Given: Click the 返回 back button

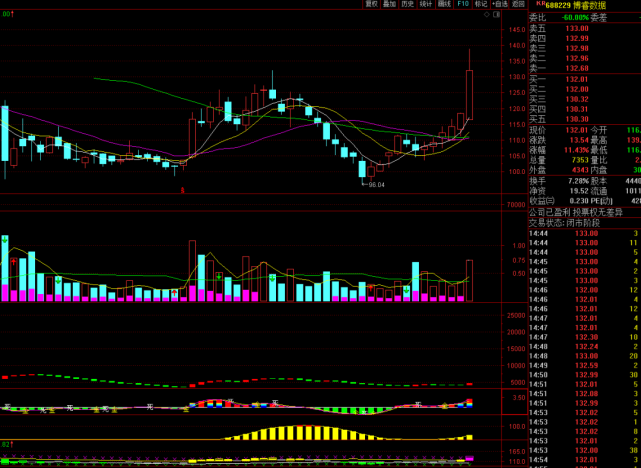Looking at the screenshot, I should tap(518, 4).
